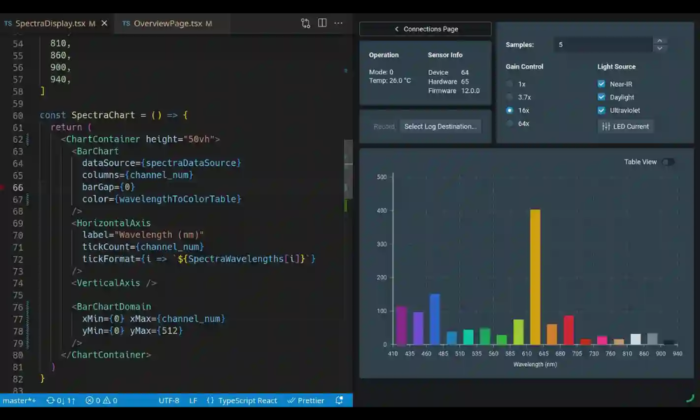
Task: Click the ChartContainer opening tag
Action: (103, 139)
